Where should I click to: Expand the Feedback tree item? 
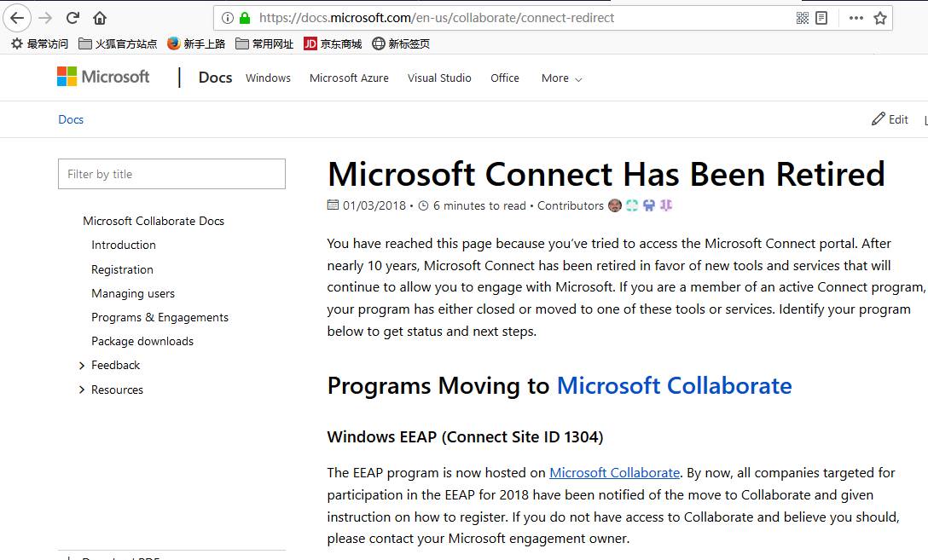(x=82, y=366)
